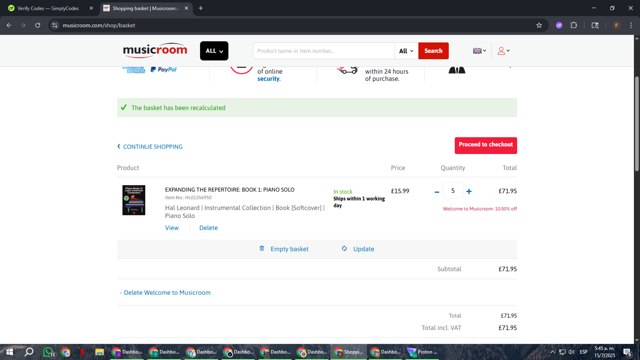This screenshot has width=640, height=360.
Task: Click the browser forward arrow
Action: point(23,25)
